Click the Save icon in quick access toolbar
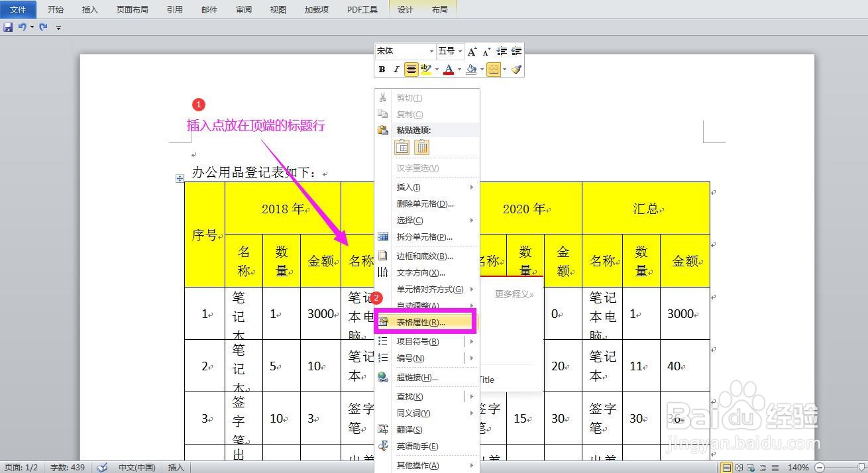The width and height of the screenshot is (868, 473). pos(7,26)
